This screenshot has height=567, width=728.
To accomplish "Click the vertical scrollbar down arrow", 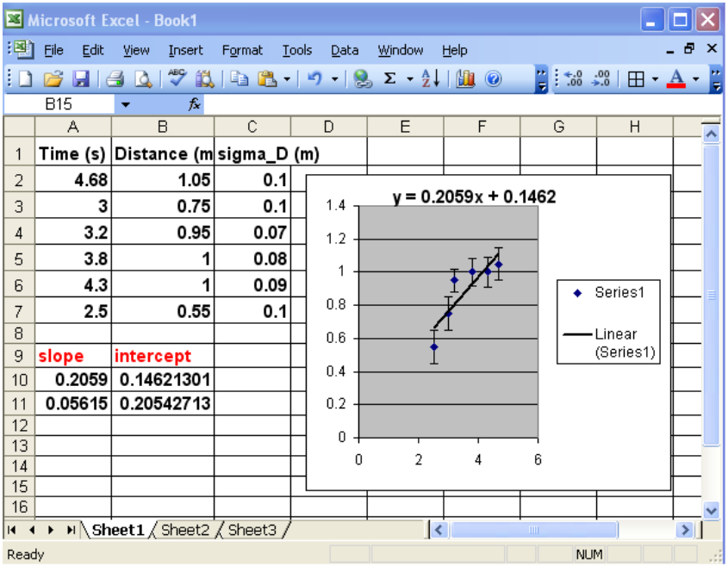I will [x=711, y=510].
